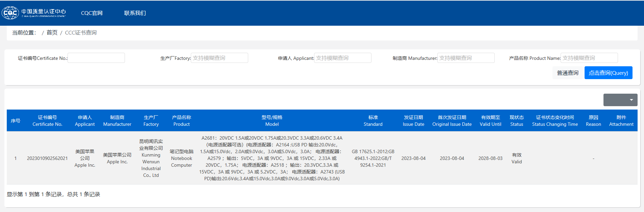Click the model description starting with A2681
The width and height of the screenshot is (644, 212).
coord(272,158)
